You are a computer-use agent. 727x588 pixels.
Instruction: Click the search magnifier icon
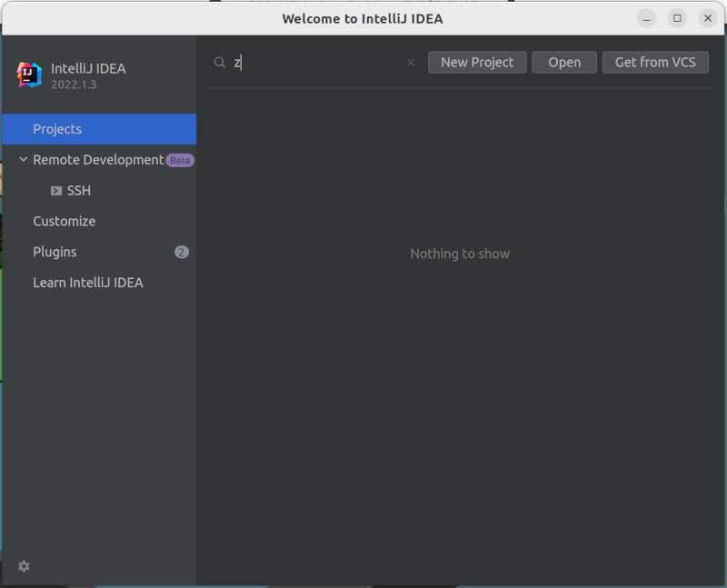pos(220,62)
